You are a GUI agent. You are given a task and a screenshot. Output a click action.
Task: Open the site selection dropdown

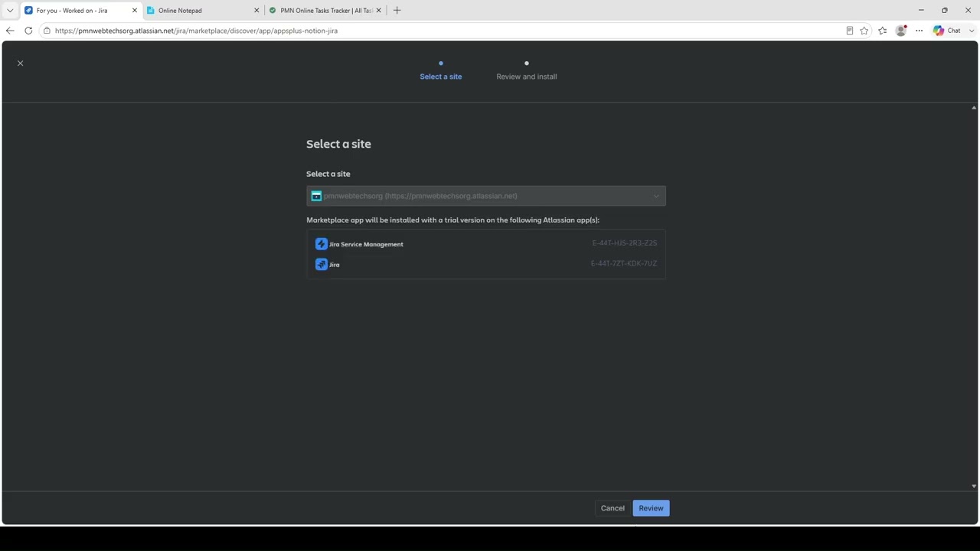pos(486,196)
